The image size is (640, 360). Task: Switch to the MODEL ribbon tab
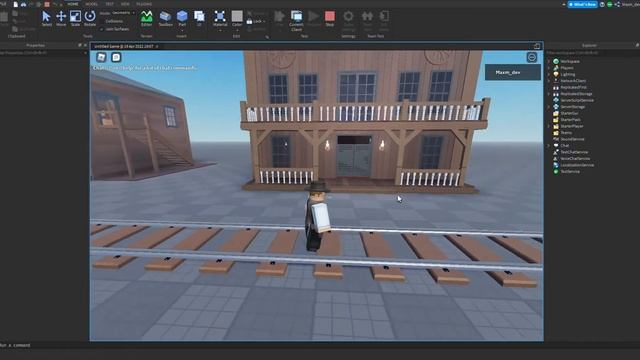pyautogui.click(x=91, y=4)
